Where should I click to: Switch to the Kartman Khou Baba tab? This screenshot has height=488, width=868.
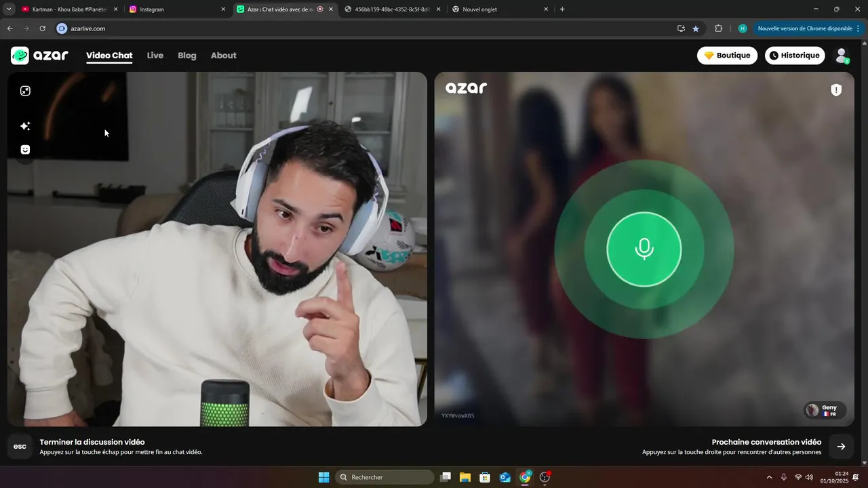click(69, 9)
